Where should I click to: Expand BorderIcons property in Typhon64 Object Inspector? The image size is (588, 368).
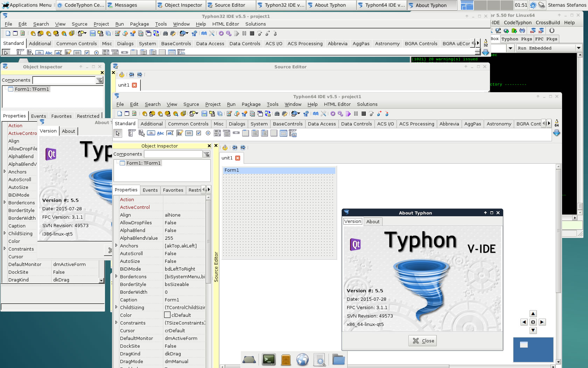[x=117, y=277]
